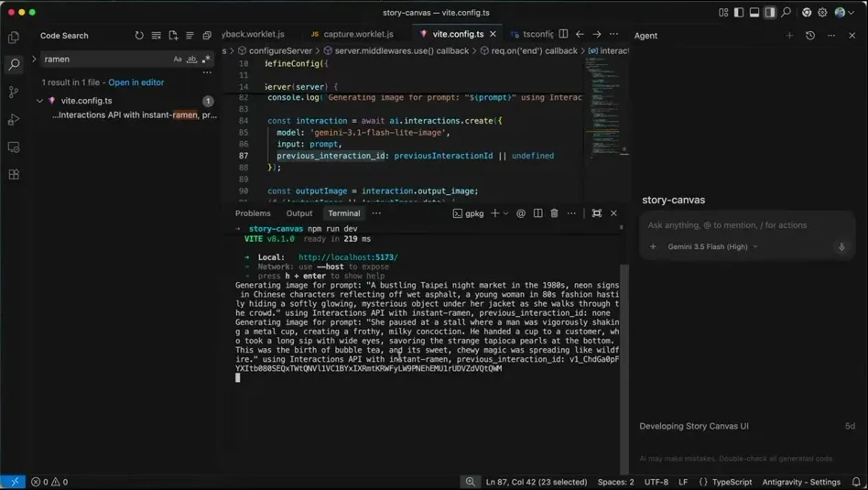Image resolution: width=868 pixels, height=490 pixels.
Task: Split the terminal
Action: click(537, 213)
